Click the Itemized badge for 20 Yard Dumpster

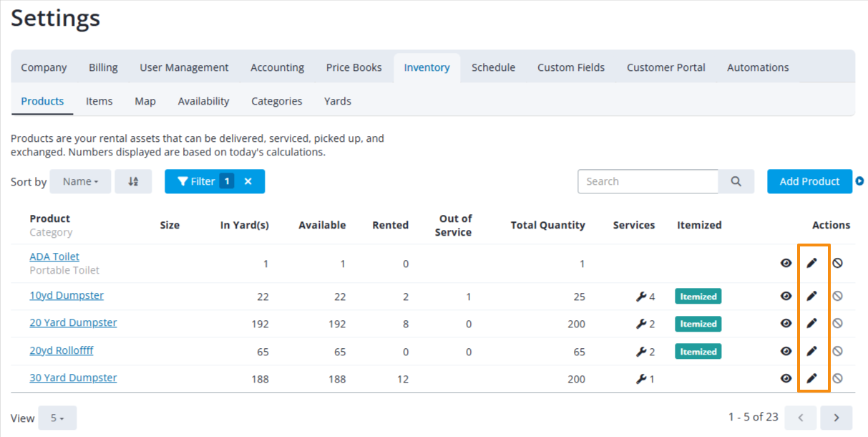pos(698,324)
